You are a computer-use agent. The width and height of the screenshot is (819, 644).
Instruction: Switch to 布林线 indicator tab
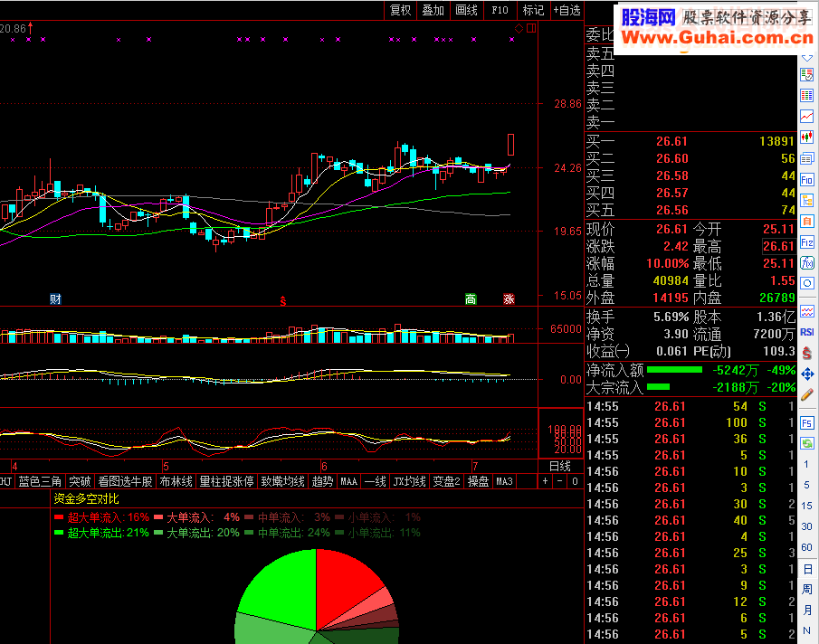[176, 481]
